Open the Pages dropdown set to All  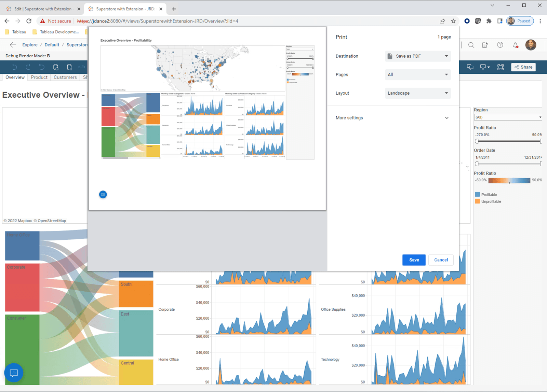click(x=418, y=75)
